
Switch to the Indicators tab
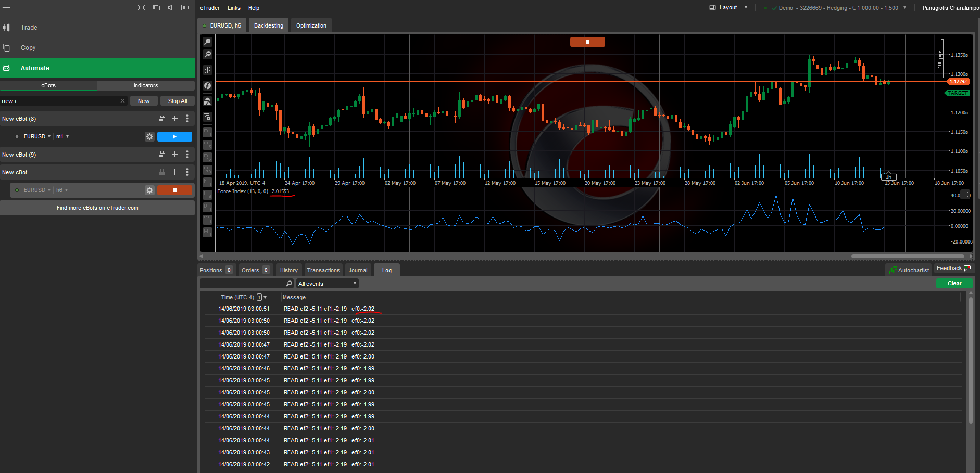[x=146, y=85]
